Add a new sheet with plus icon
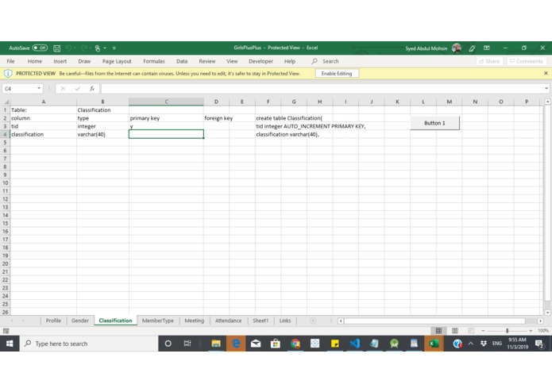 [313, 321]
